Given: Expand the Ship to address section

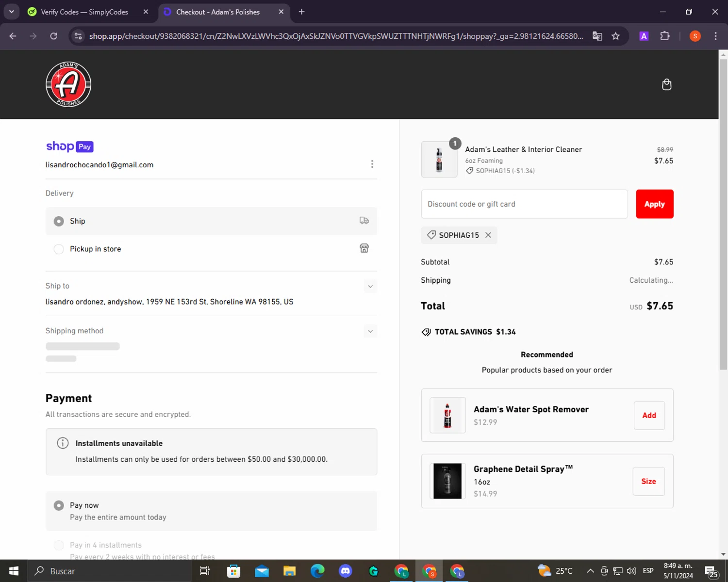Looking at the screenshot, I should click(x=370, y=286).
